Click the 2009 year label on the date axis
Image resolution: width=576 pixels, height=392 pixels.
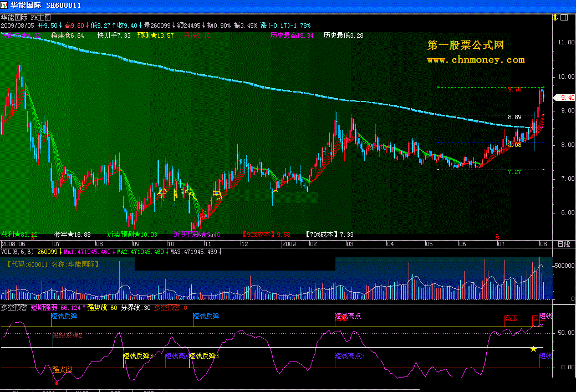[289, 244]
